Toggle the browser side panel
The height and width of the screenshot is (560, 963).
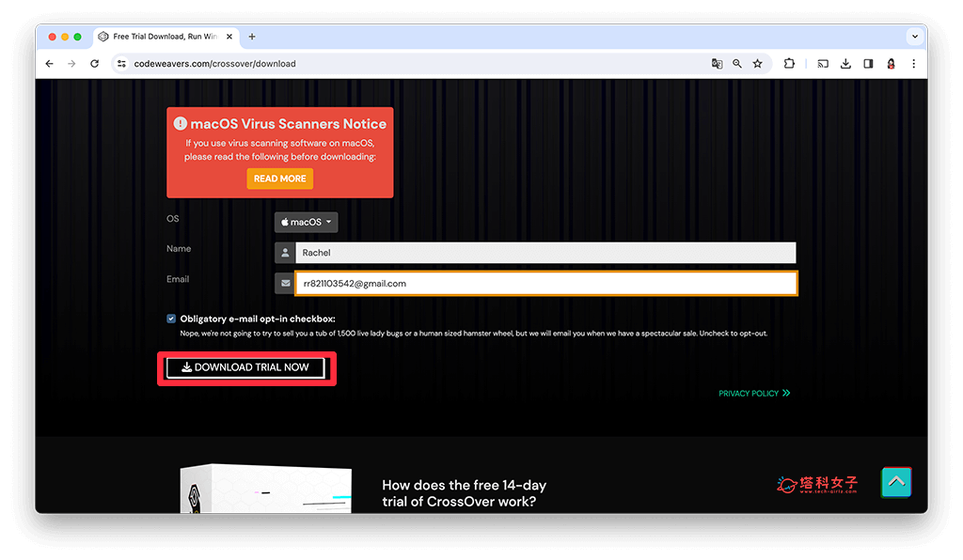pyautogui.click(x=868, y=64)
